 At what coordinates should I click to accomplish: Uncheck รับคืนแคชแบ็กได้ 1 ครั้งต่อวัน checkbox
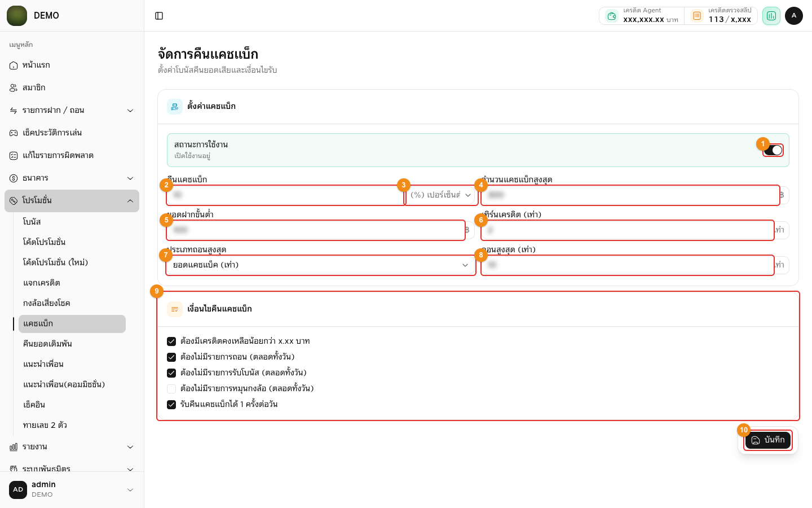click(x=171, y=405)
